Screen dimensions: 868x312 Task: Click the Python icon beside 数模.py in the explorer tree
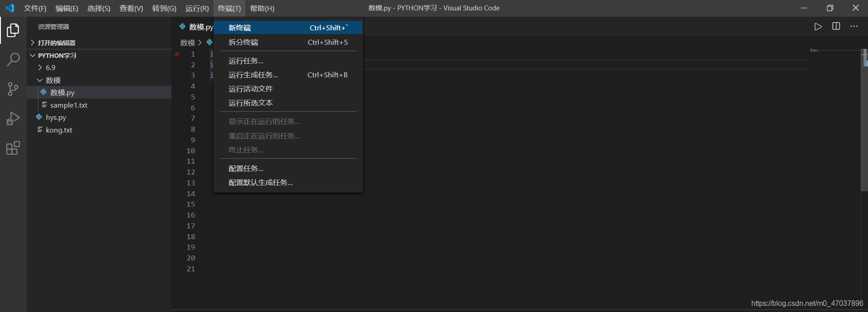pos(43,92)
